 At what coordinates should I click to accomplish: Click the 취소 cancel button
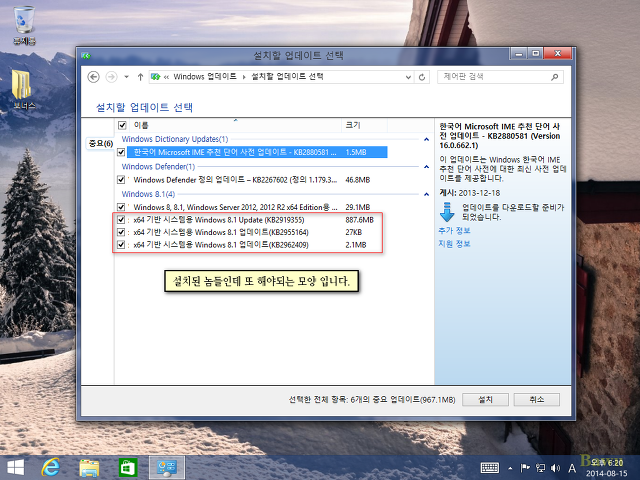(537, 400)
